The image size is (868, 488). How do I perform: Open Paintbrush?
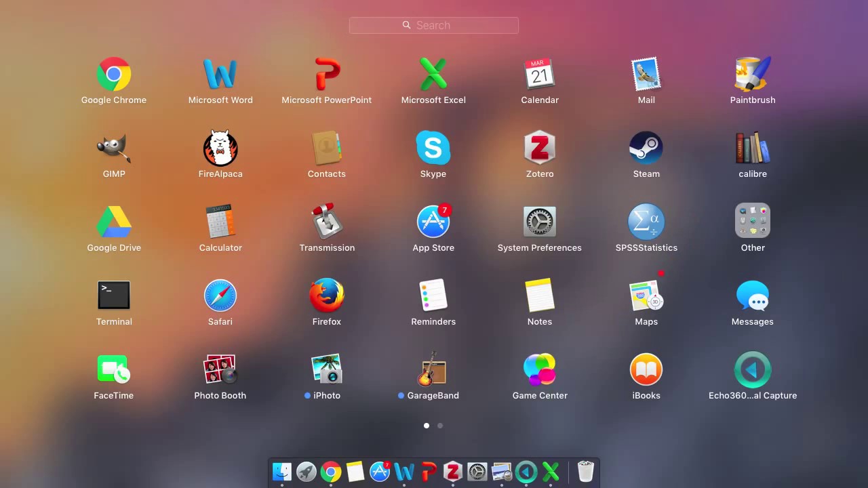[x=753, y=75]
